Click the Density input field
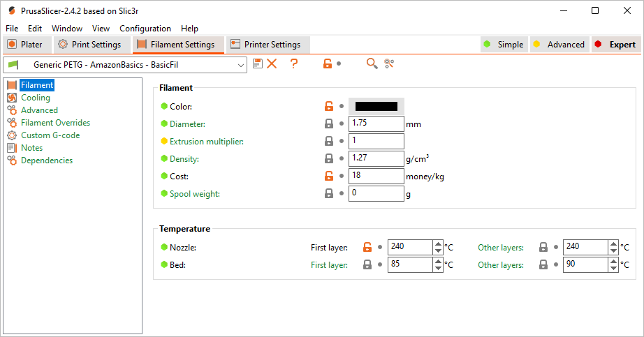Viewport: 644px width, 337px height. 376,158
